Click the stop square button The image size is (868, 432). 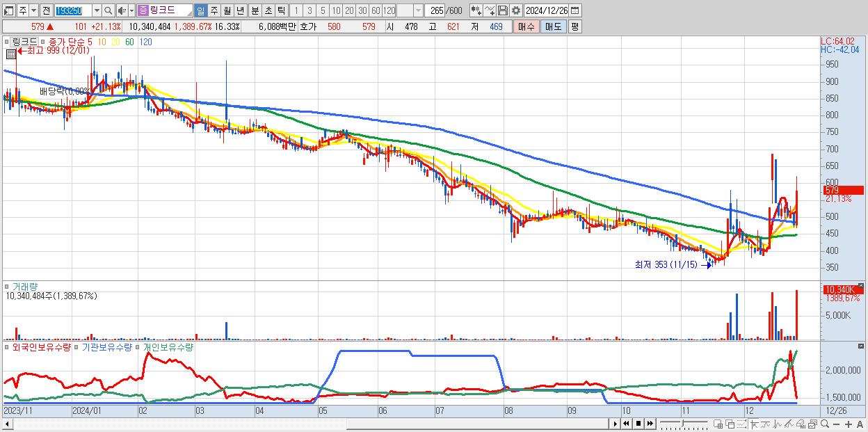(x=638, y=424)
